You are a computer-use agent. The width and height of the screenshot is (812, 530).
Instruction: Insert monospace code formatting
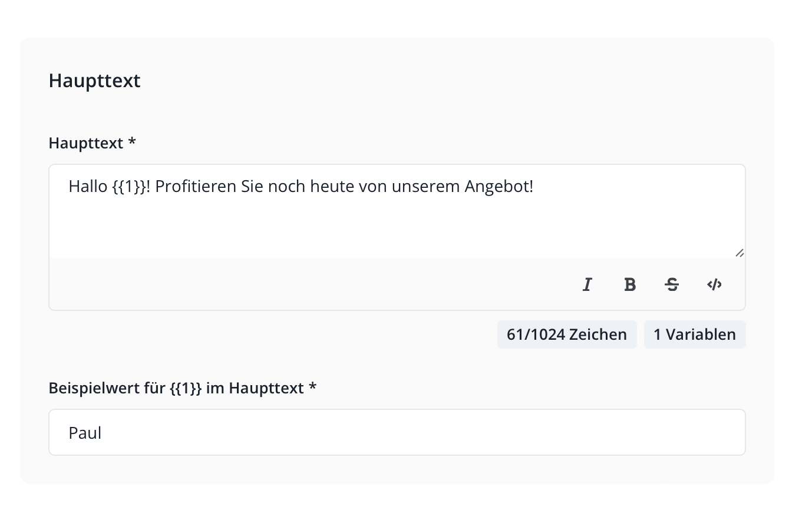point(714,284)
